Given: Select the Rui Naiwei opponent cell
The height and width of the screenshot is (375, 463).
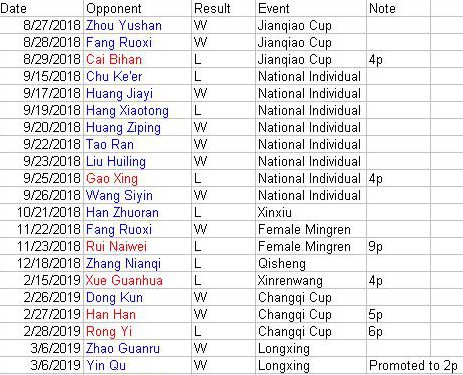Looking at the screenshot, I should [x=137, y=246].
